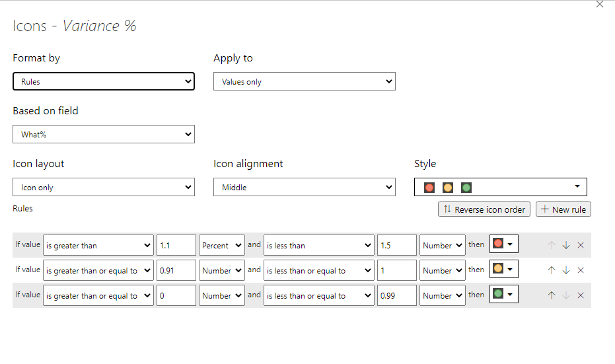The image size is (615, 364).
Task: Open Number unit dropdown next to 0 value
Action: 221,295
